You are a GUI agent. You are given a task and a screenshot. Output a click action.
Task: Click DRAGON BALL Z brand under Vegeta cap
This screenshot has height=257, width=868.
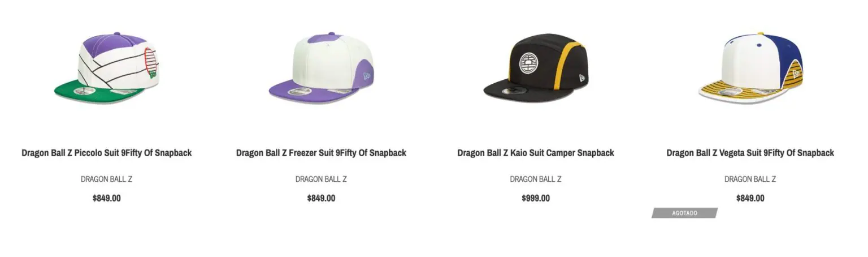(x=750, y=179)
